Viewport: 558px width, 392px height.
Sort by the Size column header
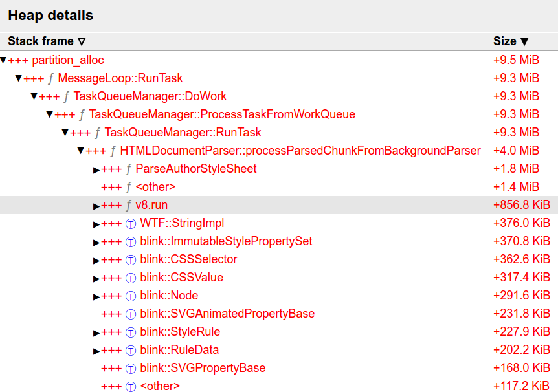[511, 41]
